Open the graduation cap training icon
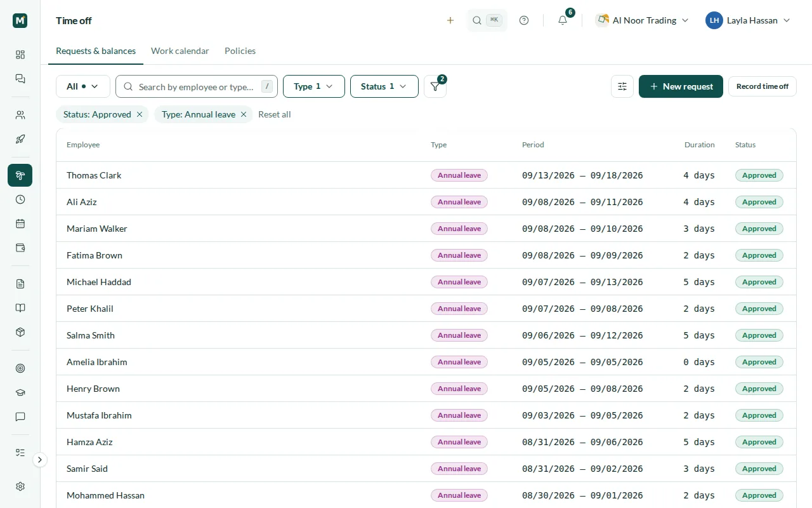Image resolution: width=812 pixels, height=508 pixels. 20,392
